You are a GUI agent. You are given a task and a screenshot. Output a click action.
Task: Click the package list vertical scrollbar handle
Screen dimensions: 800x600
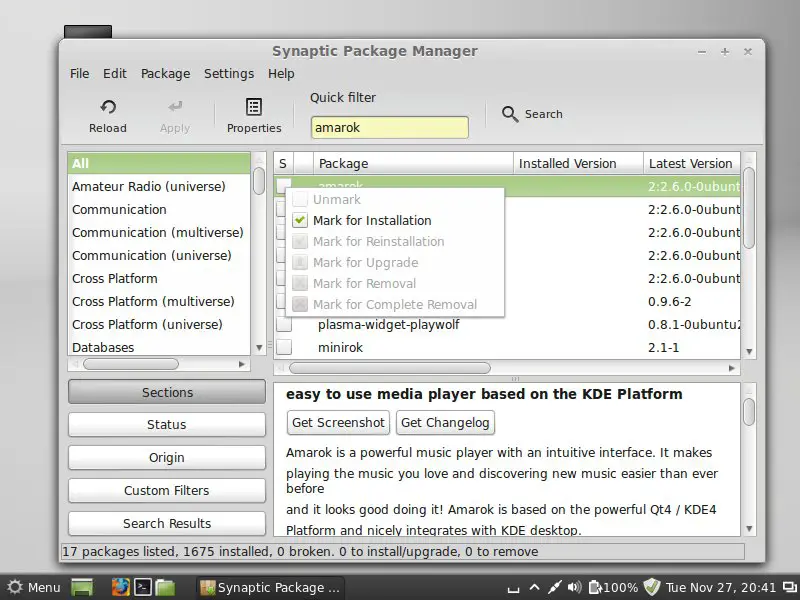749,208
